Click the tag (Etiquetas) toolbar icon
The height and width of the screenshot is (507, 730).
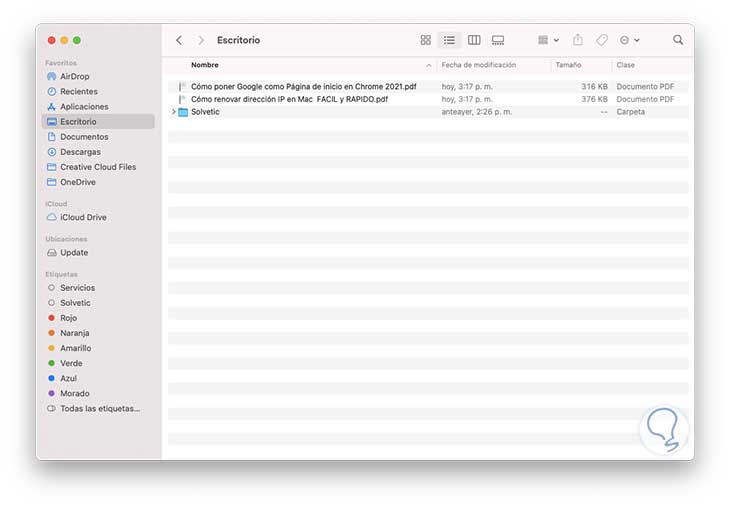(602, 40)
